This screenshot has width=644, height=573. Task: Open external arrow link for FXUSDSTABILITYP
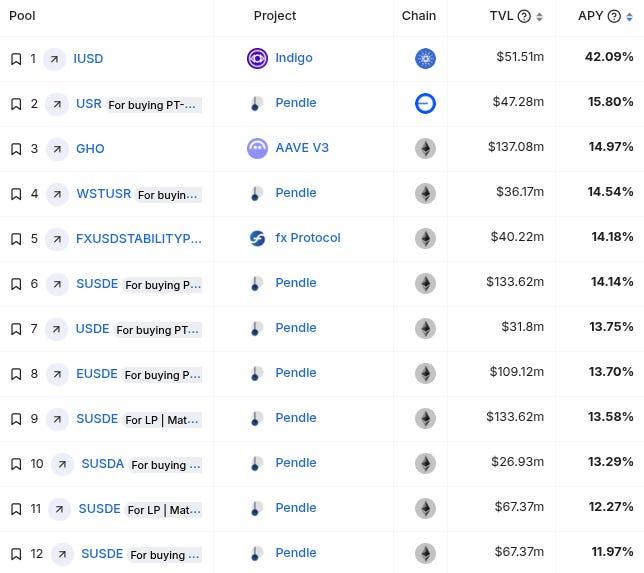click(x=57, y=239)
